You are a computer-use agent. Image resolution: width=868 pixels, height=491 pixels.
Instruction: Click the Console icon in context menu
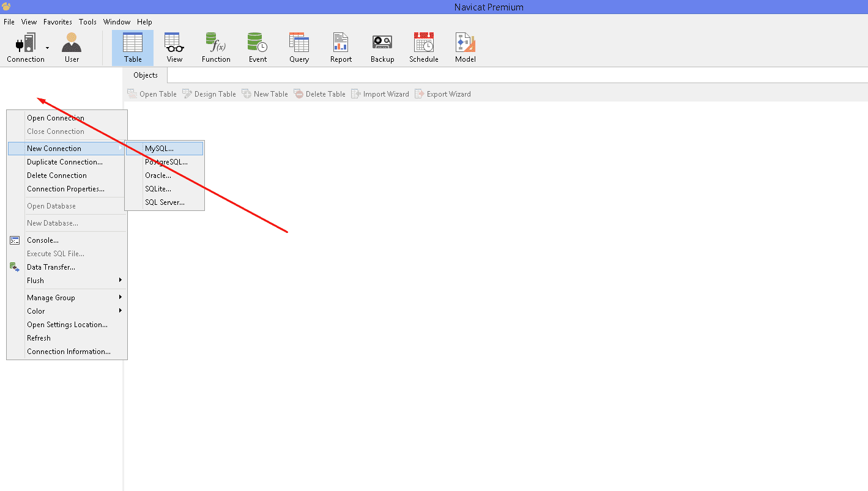pos(15,240)
